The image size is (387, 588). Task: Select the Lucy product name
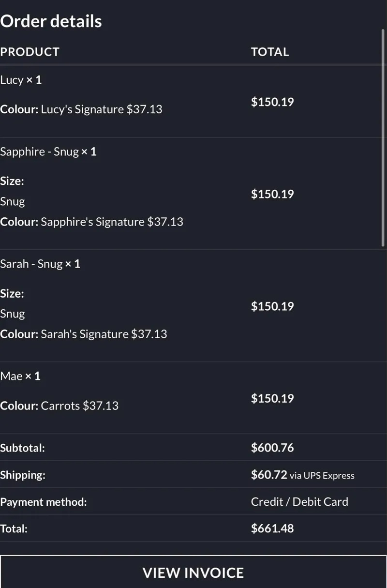coord(12,80)
